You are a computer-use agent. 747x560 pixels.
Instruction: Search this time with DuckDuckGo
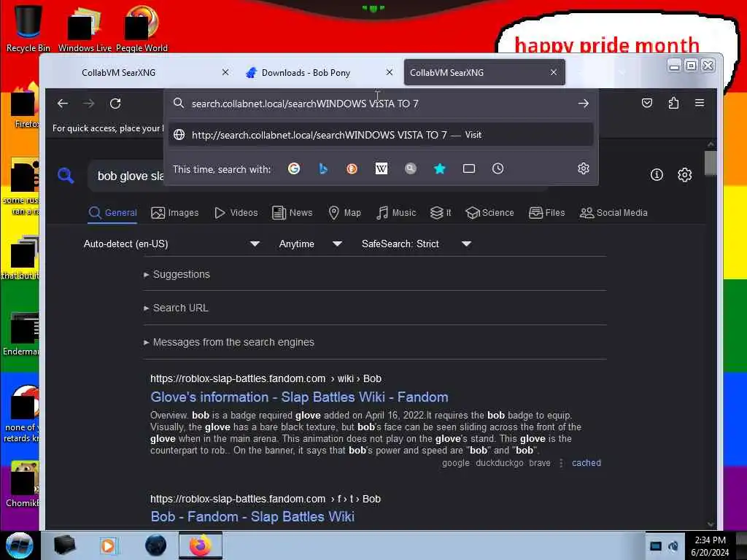[352, 168]
